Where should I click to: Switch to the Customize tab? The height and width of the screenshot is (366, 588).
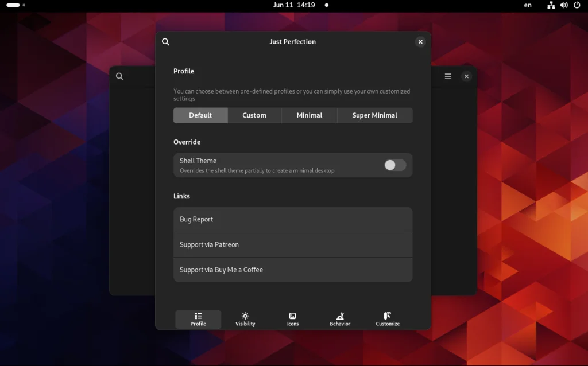click(x=388, y=319)
